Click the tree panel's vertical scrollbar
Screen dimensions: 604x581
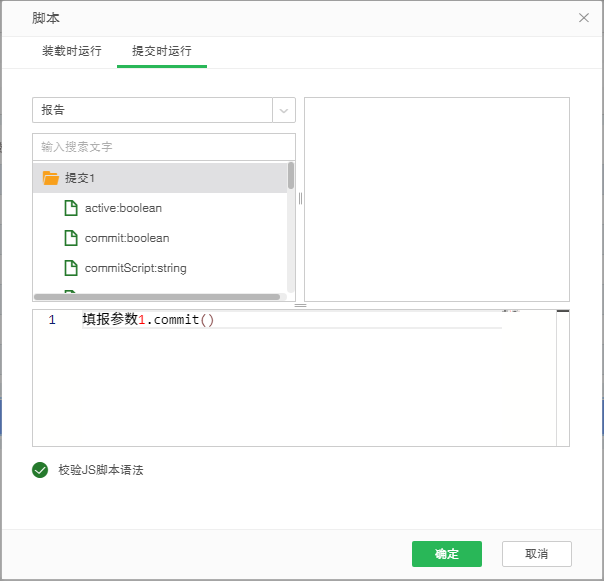tap(291, 177)
